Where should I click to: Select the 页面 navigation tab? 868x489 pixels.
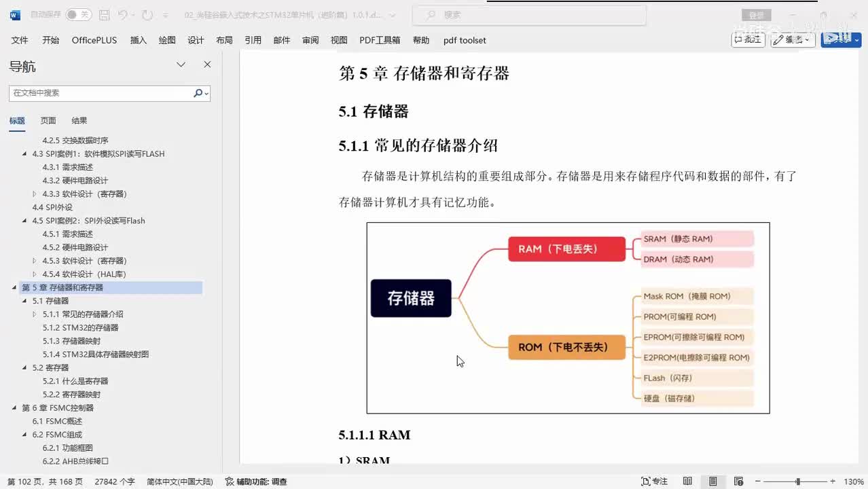coord(48,121)
